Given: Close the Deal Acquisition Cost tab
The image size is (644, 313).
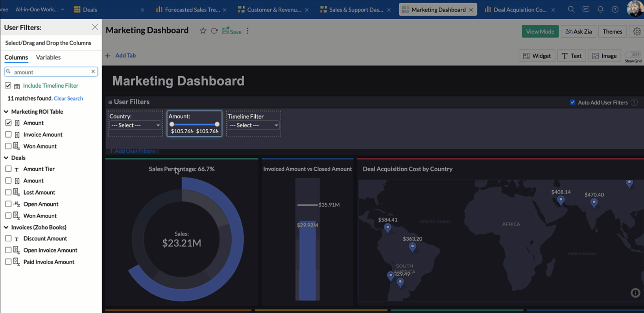Looking at the screenshot, I should 553,10.
